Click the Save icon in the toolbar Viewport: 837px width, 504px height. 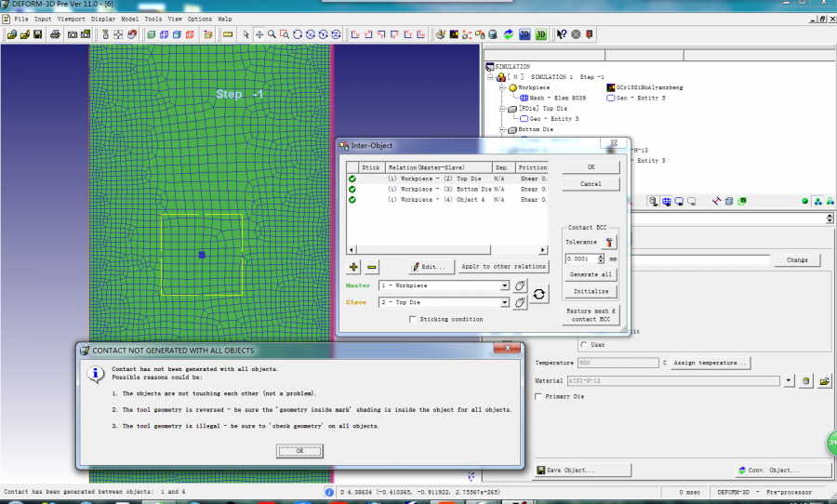(37, 34)
